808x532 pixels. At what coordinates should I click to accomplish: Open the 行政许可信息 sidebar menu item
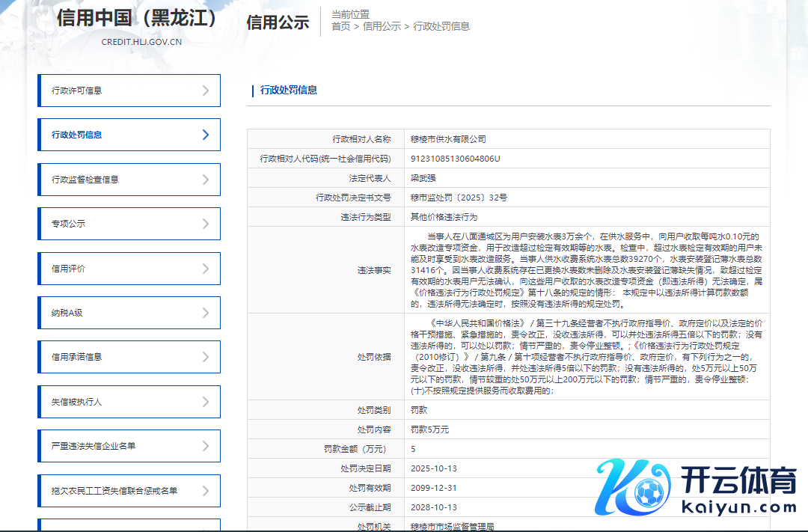(77, 91)
